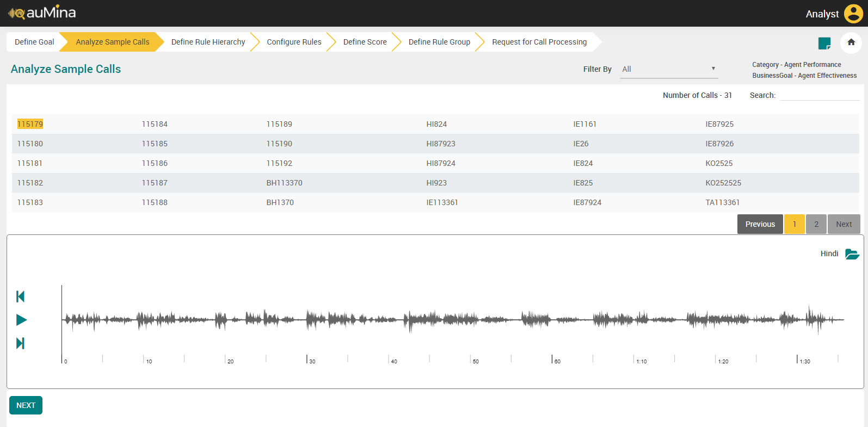The image size is (868, 427).
Task: Select call 115185
Action: [x=155, y=144]
